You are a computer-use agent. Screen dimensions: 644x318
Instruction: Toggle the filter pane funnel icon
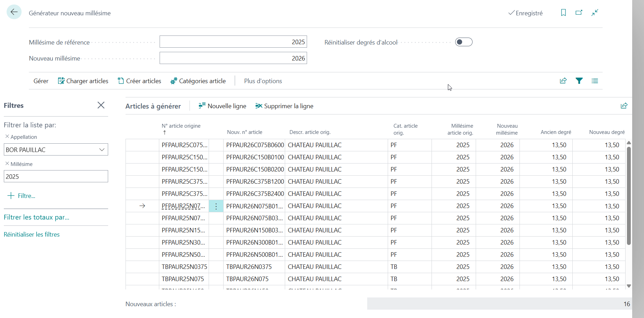[579, 81]
